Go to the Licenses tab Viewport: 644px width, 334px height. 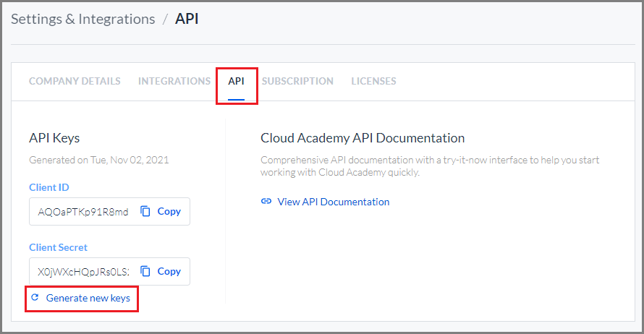click(x=374, y=81)
